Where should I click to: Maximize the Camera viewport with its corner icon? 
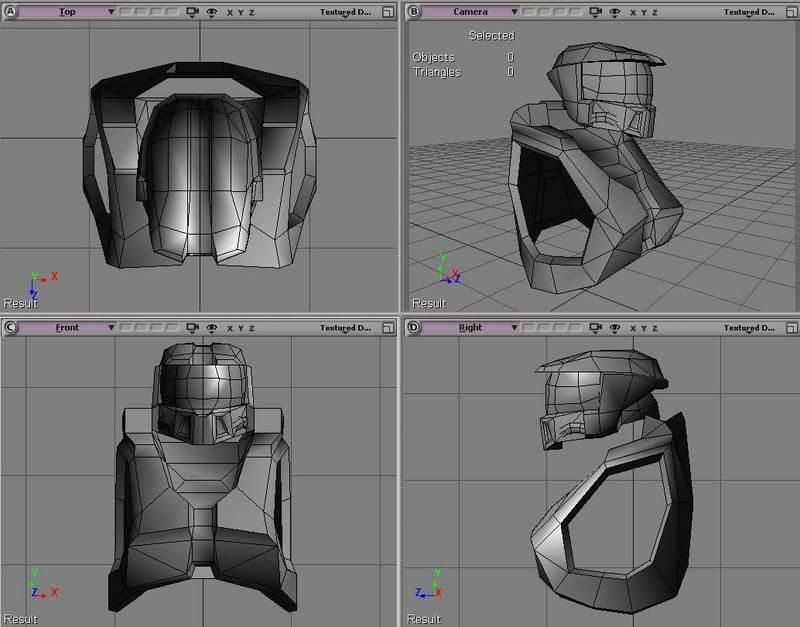(x=792, y=12)
